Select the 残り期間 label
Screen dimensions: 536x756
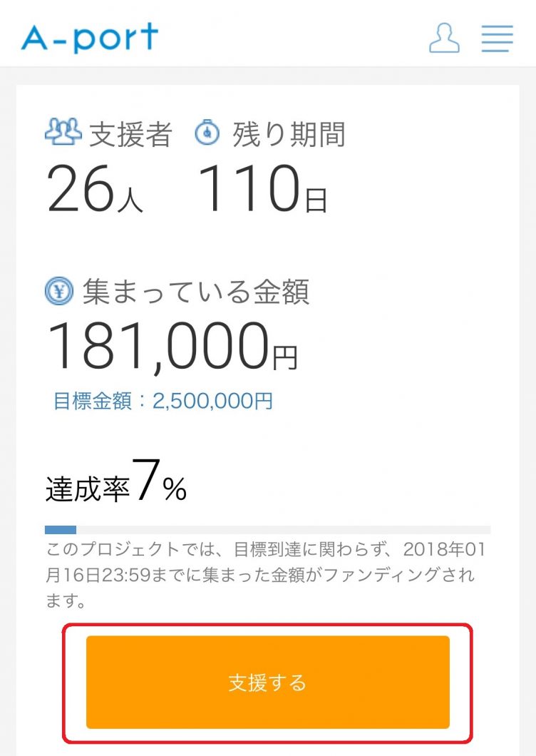[289, 134]
